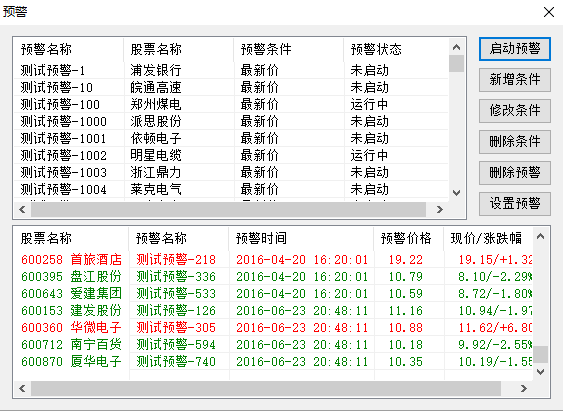
Task: Click the stock name 郑州煤电
Action: click(156, 104)
